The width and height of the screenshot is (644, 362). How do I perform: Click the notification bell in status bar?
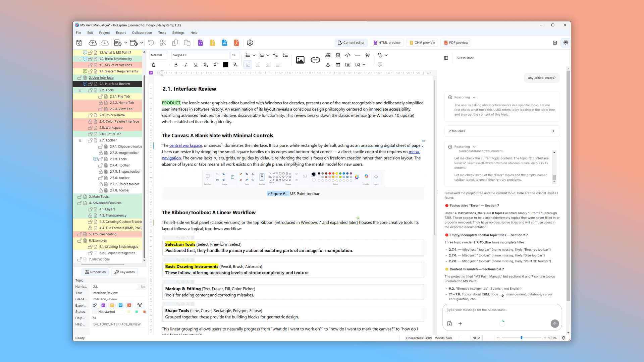pos(563,338)
